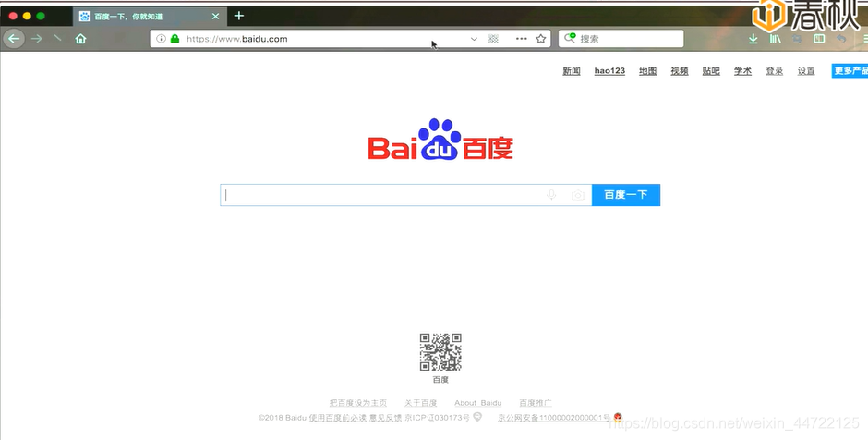868x440 pixels.
Task: Click the police badge icon in footer
Action: tap(618, 417)
